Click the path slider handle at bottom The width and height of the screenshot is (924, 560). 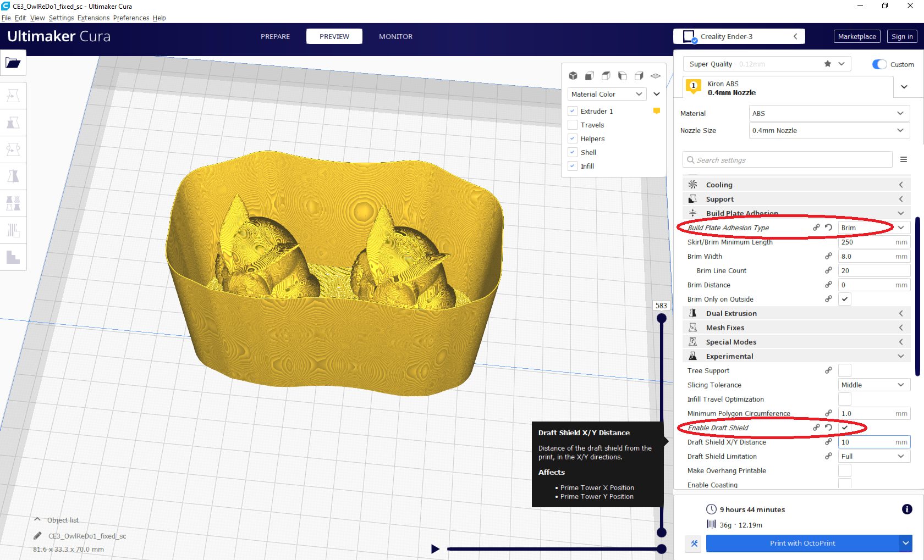click(662, 548)
